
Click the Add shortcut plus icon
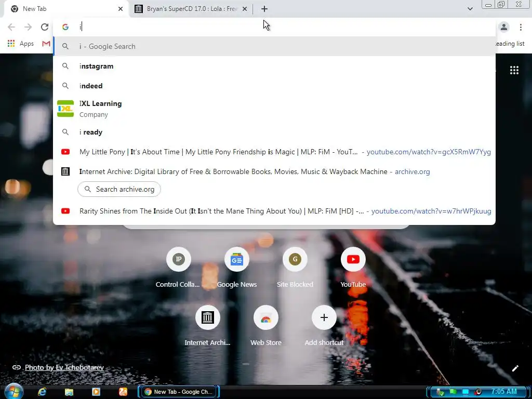click(x=324, y=317)
